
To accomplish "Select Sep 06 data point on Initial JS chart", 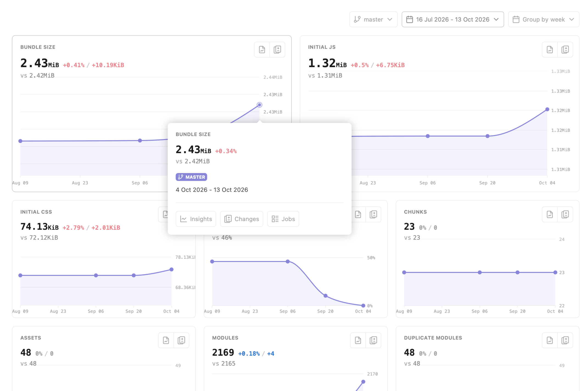I will tap(428, 136).
